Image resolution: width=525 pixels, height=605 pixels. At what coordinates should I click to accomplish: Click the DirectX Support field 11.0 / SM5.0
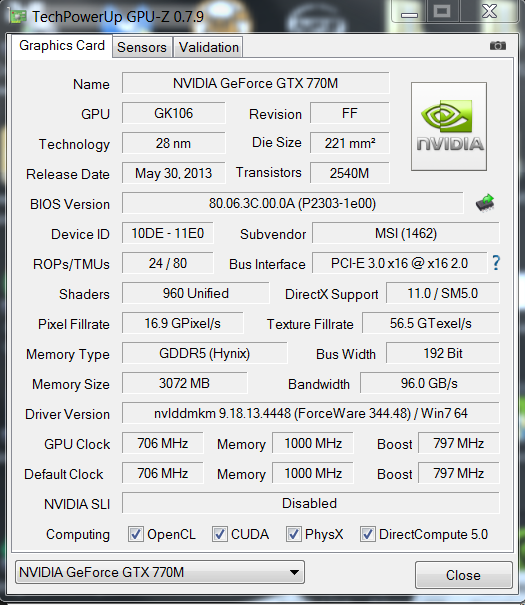tap(442, 293)
